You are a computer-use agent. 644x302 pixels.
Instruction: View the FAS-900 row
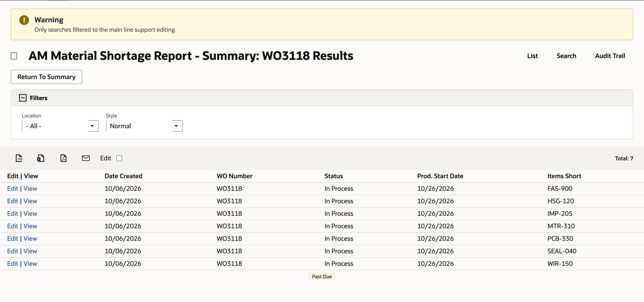[x=30, y=189]
